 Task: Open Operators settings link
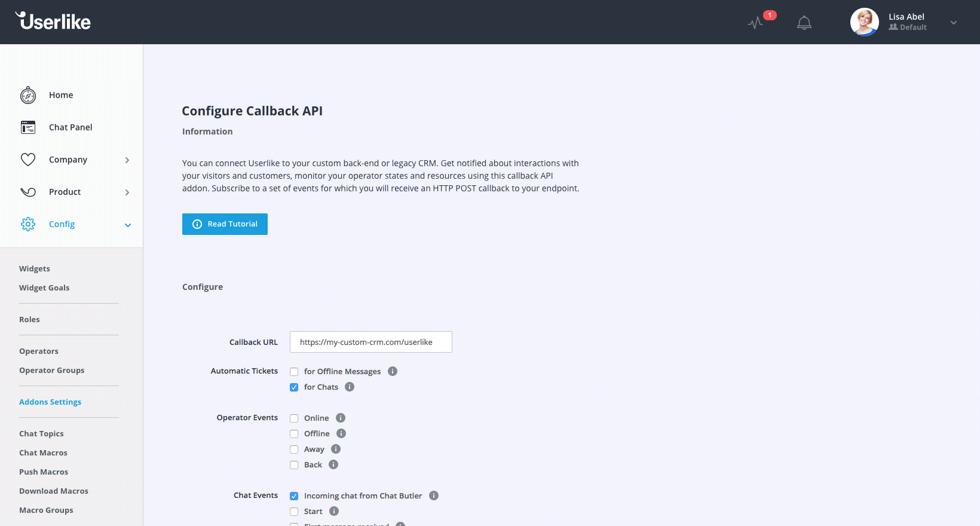[39, 351]
